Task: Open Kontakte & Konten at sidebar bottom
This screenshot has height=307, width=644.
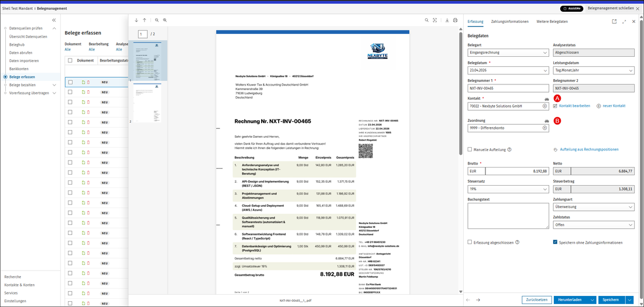Action: pos(19,285)
